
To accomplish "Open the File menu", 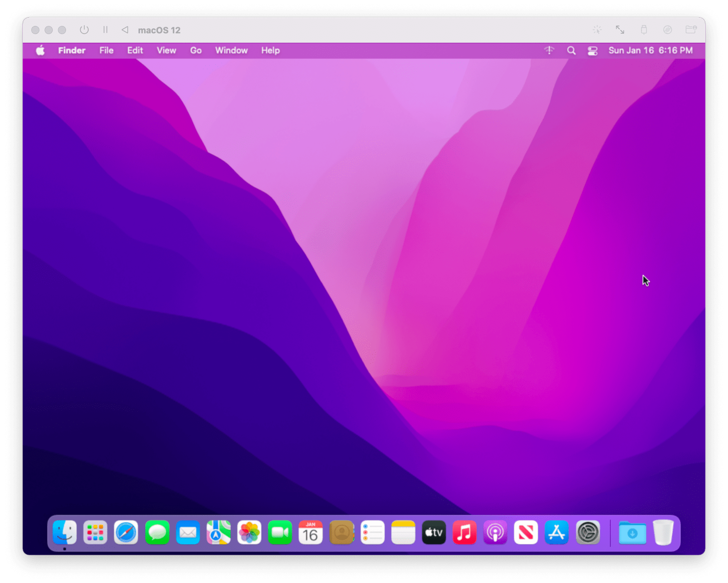I will (x=106, y=51).
